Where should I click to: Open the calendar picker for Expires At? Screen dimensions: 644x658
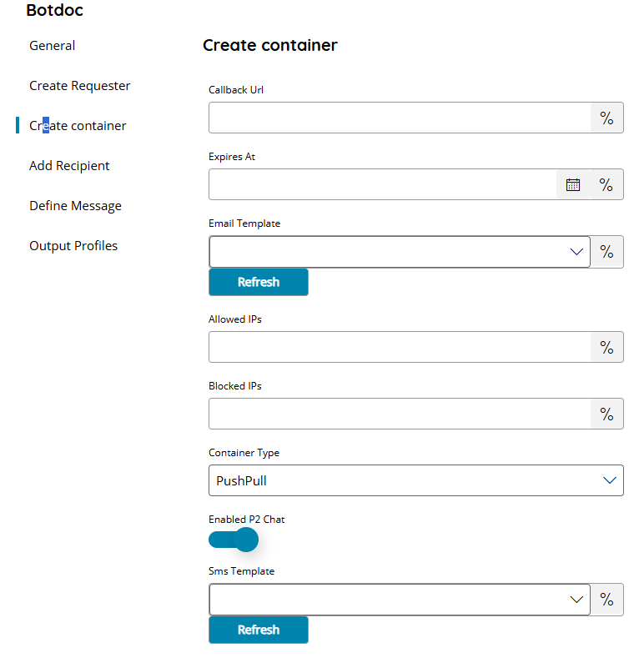[x=572, y=184]
